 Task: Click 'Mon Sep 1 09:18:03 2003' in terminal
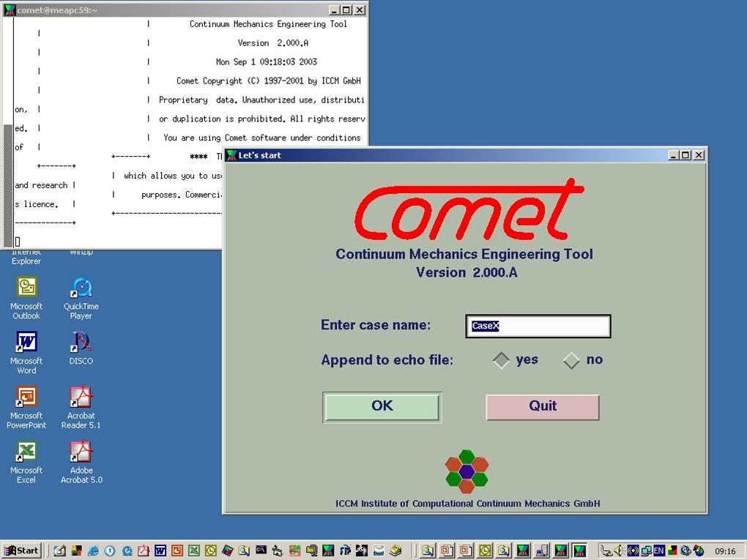click(267, 62)
